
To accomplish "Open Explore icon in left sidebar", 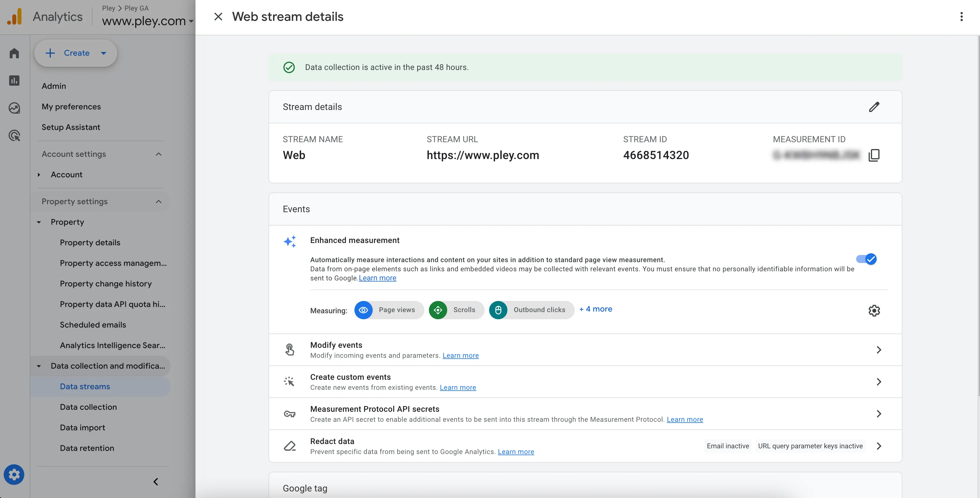I will click(15, 108).
